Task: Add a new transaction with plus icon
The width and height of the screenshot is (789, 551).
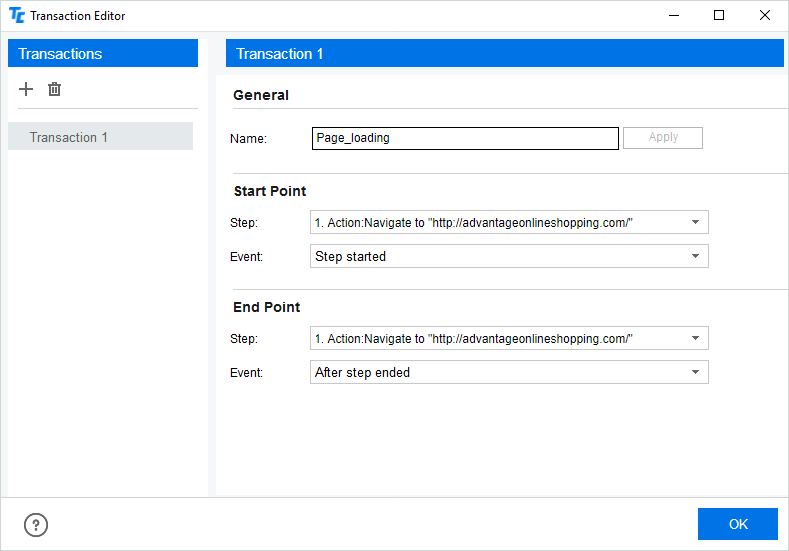Action: pyautogui.click(x=26, y=89)
